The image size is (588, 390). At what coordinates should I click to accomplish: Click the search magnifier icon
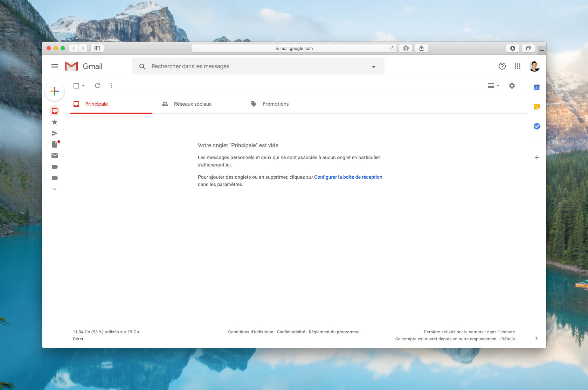(142, 66)
